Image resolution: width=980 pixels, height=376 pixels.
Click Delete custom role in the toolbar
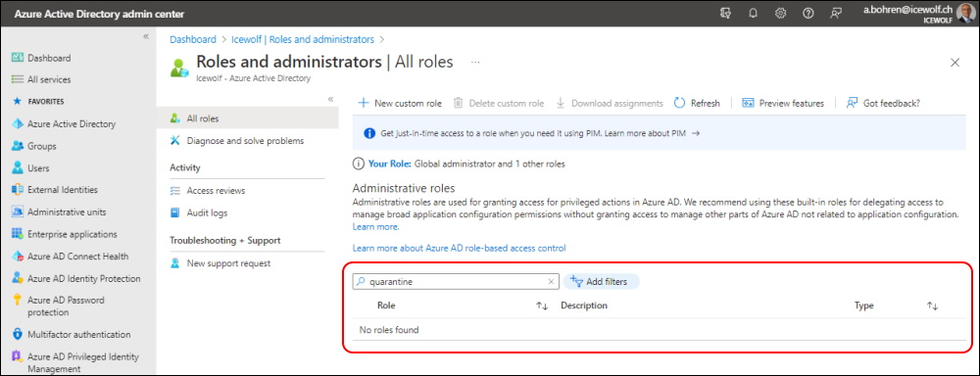(x=498, y=103)
